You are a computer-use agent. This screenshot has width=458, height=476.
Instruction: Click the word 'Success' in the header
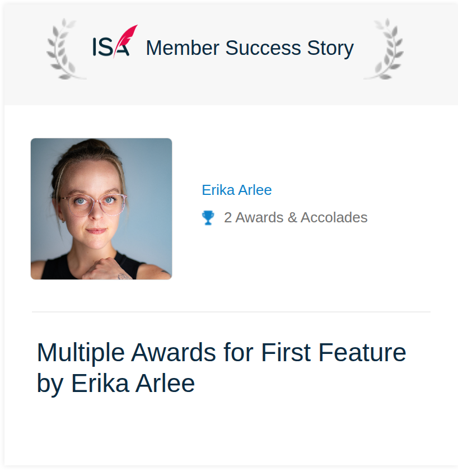click(x=263, y=48)
